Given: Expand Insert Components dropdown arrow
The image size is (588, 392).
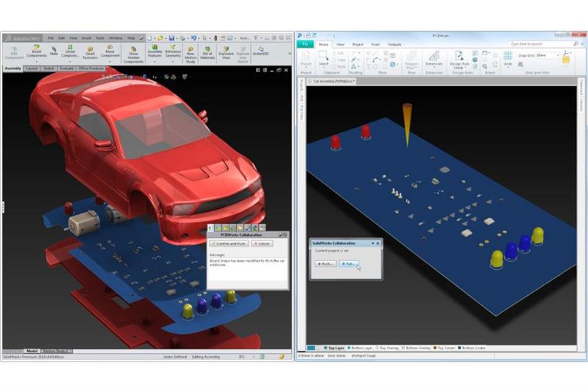Looking at the screenshot, I should click(x=36, y=61).
